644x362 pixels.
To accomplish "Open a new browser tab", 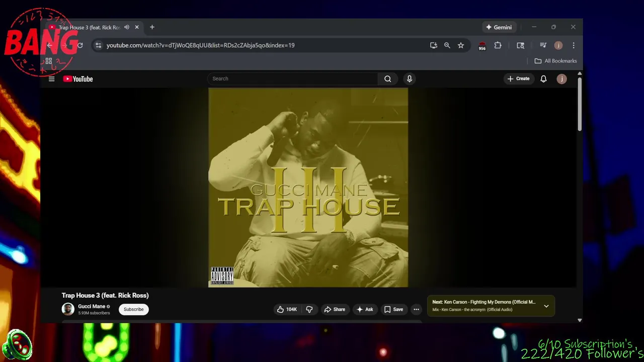I will tap(152, 27).
